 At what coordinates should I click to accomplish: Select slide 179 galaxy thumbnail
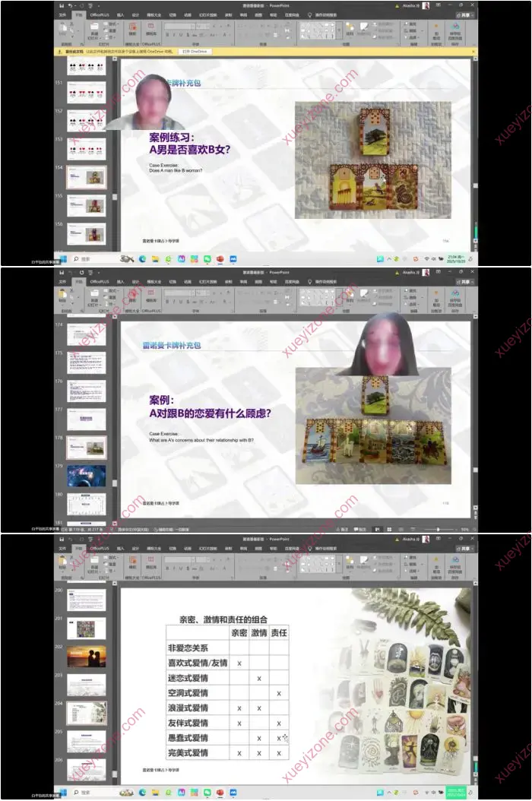pyautogui.click(x=87, y=476)
